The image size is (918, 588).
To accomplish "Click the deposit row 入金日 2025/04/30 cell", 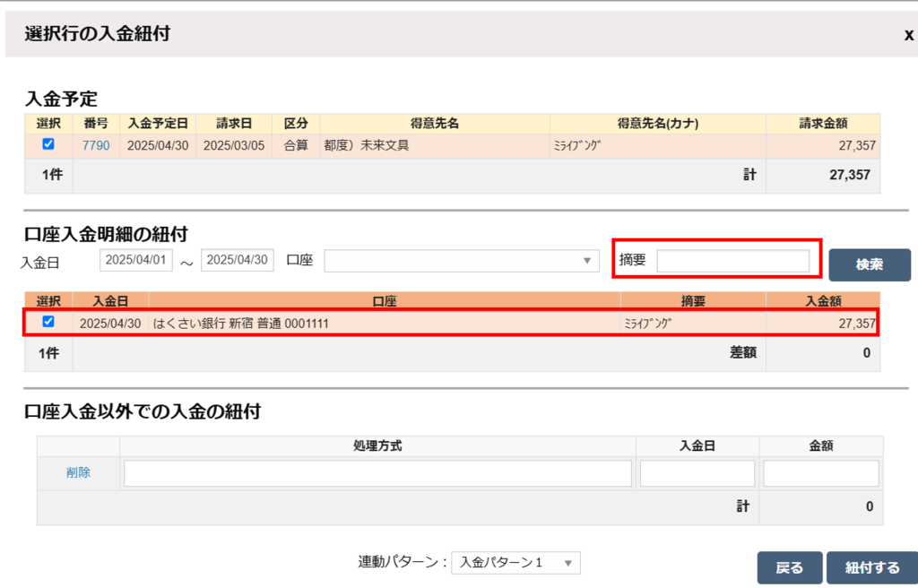I will tap(110, 324).
